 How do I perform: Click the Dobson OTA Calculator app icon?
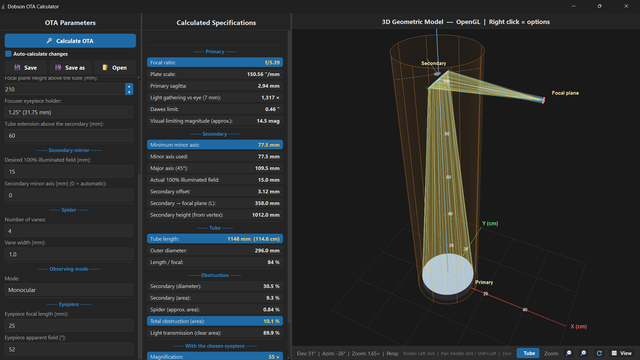(3, 7)
